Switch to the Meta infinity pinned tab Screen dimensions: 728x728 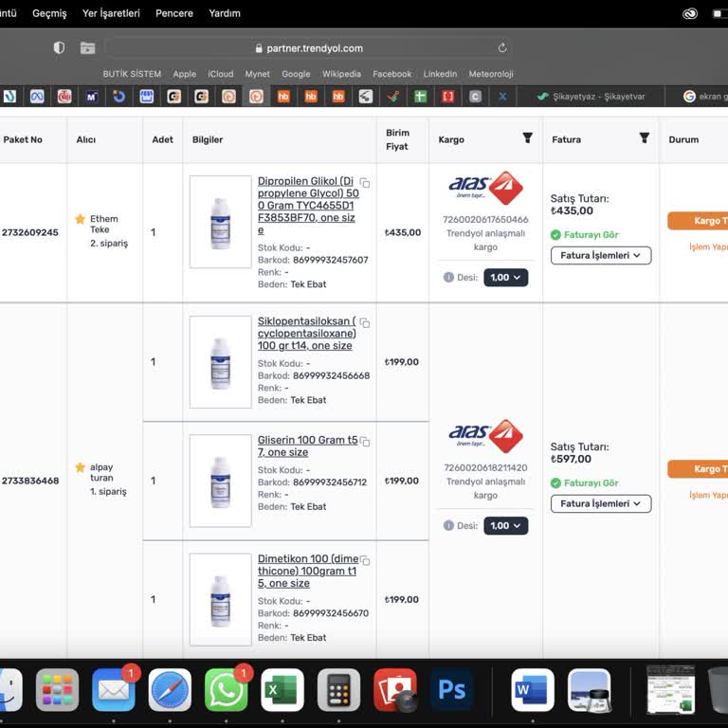37,97
